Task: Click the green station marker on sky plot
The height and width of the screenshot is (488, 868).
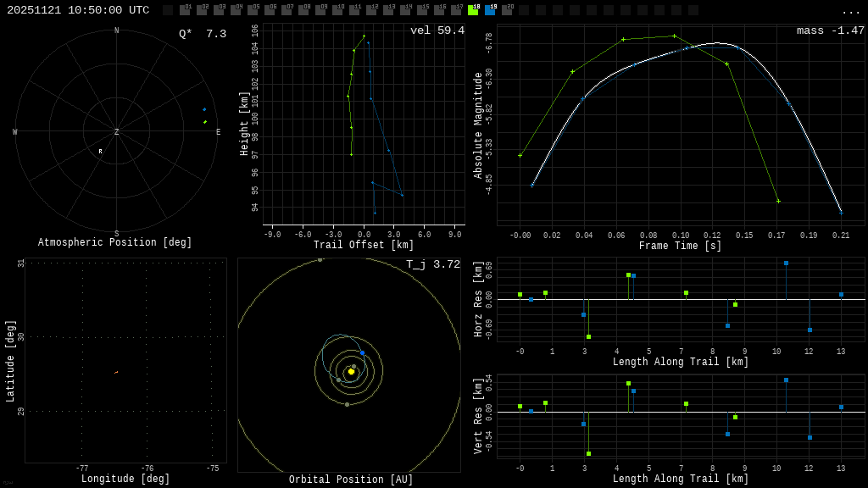Action: (x=204, y=122)
